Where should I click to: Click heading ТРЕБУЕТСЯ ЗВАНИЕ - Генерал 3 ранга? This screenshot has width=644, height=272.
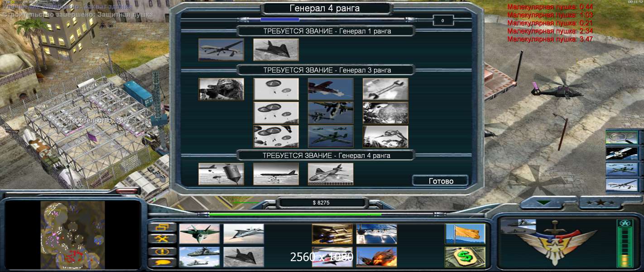[327, 70]
